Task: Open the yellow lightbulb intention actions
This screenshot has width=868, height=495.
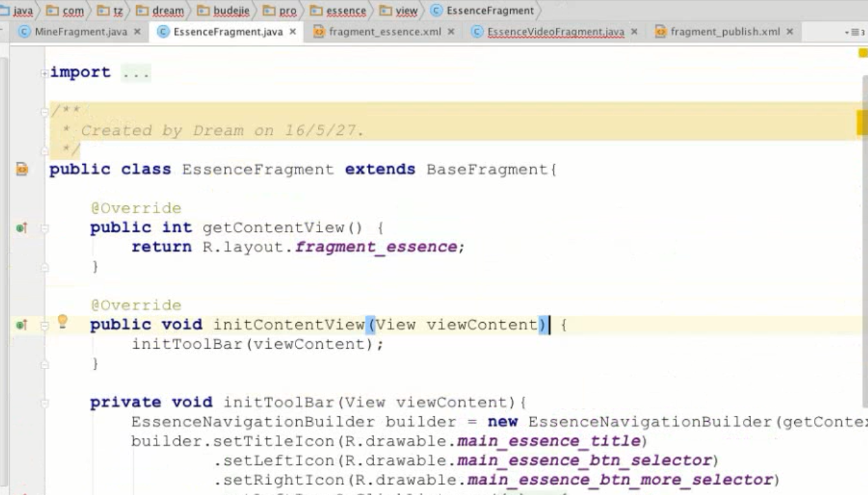Action: (62, 321)
